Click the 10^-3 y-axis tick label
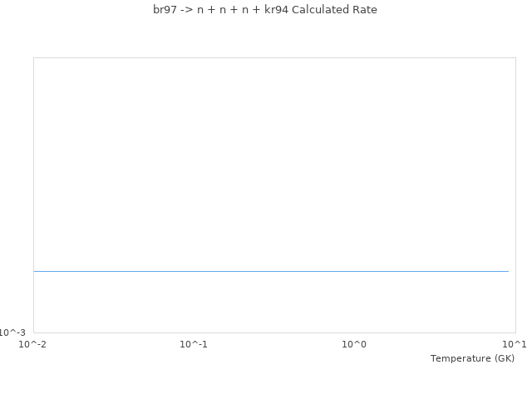This screenshot has height=399, width=532. [12, 332]
